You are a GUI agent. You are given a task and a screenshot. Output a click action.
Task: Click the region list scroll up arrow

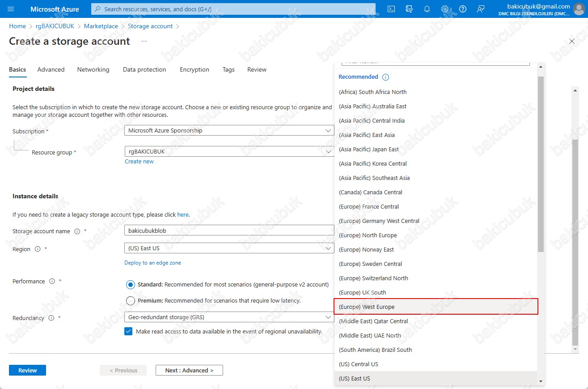541,67
